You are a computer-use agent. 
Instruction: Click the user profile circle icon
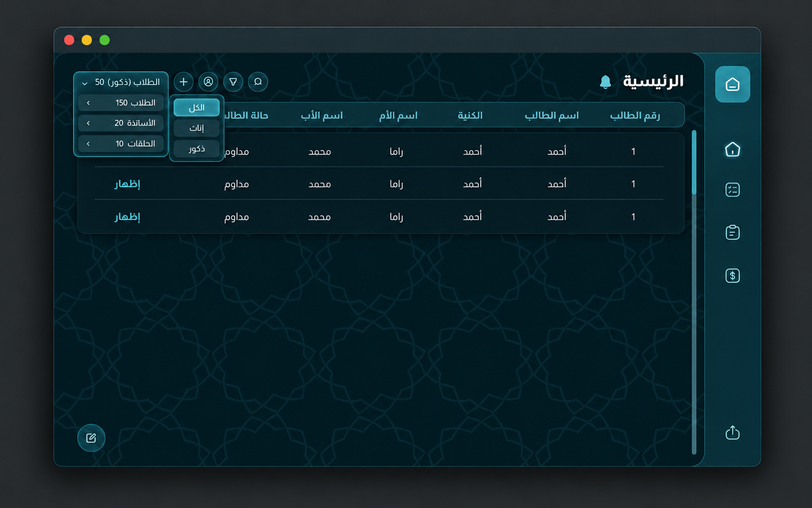tap(209, 82)
